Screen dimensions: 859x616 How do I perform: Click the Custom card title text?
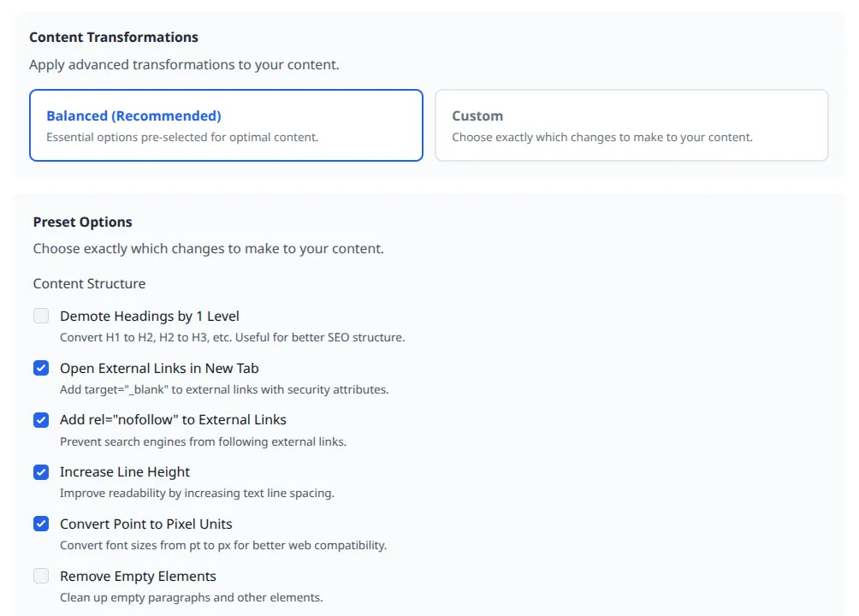[477, 116]
